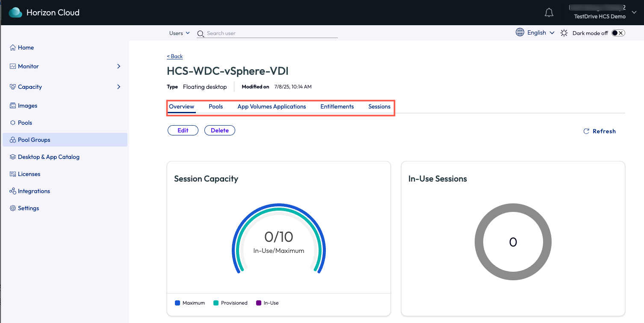Screen dimensions: 644x323
Task: Click the Provisioned teal legend swatch
Action: [x=216, y=303]
